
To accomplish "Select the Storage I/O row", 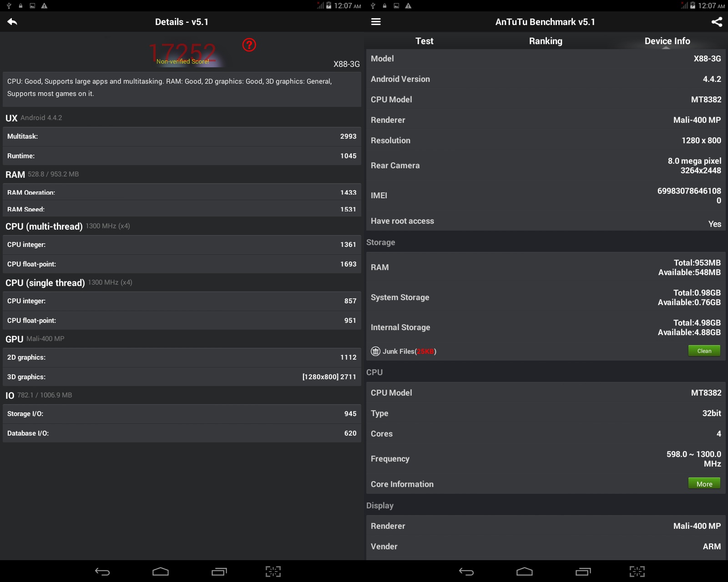I will [x=182, y=414].
